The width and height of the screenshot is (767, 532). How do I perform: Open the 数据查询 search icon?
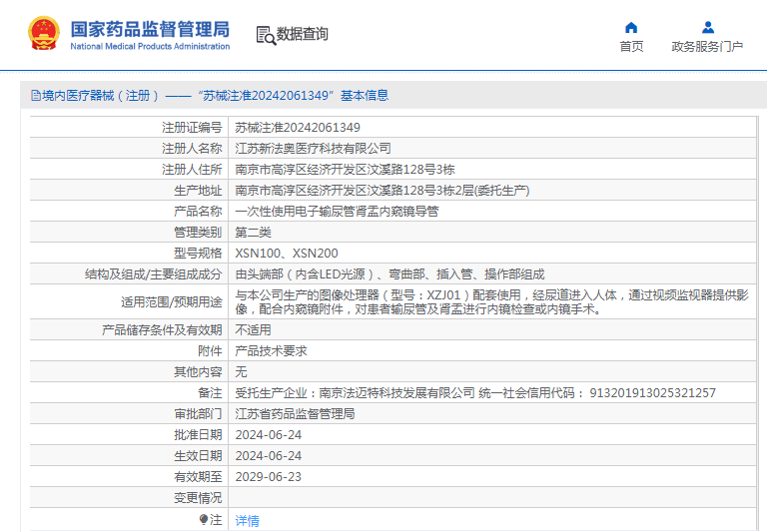coord(266,35)
